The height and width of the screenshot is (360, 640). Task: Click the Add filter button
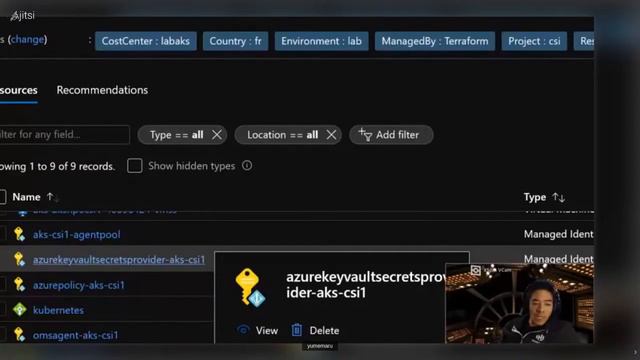point(391,135)
